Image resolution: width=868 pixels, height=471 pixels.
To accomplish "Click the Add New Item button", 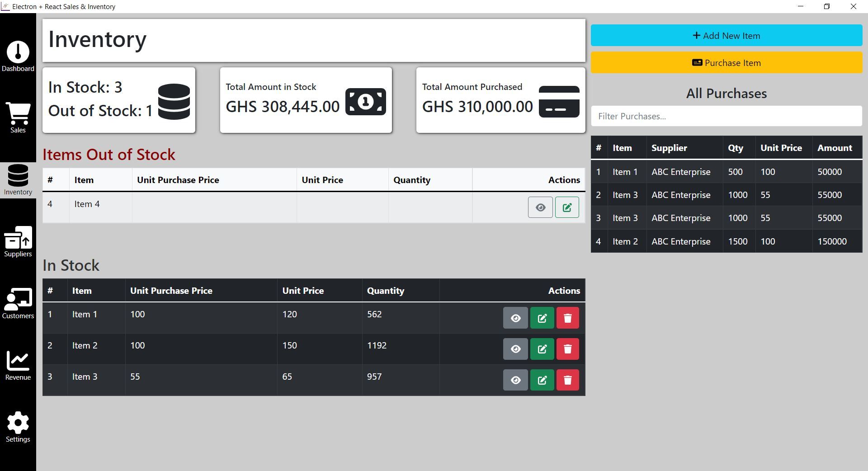I will tap(726, 36).
